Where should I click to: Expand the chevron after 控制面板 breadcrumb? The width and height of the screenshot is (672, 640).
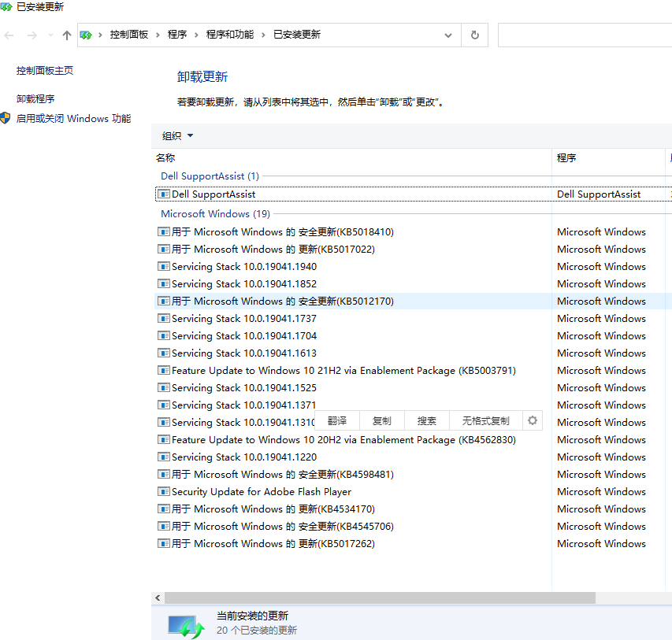point(158,35)
